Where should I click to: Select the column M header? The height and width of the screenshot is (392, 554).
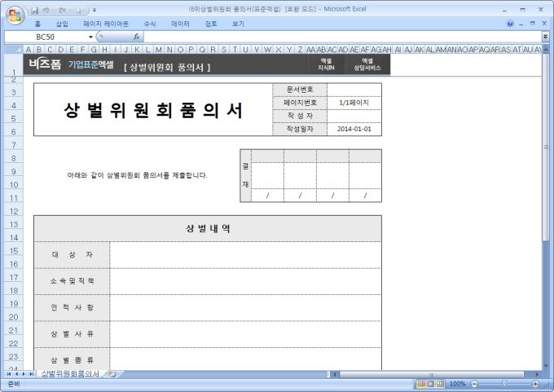pos(159,50)
